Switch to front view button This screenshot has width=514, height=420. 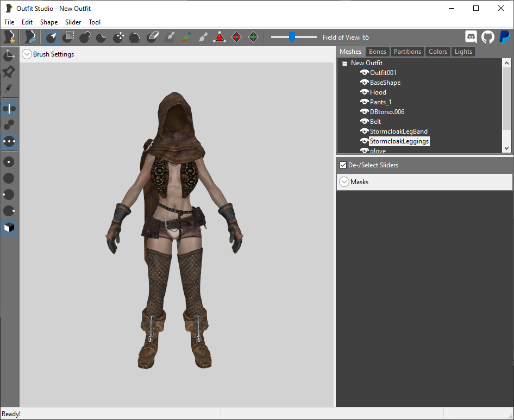click(9, 162)
